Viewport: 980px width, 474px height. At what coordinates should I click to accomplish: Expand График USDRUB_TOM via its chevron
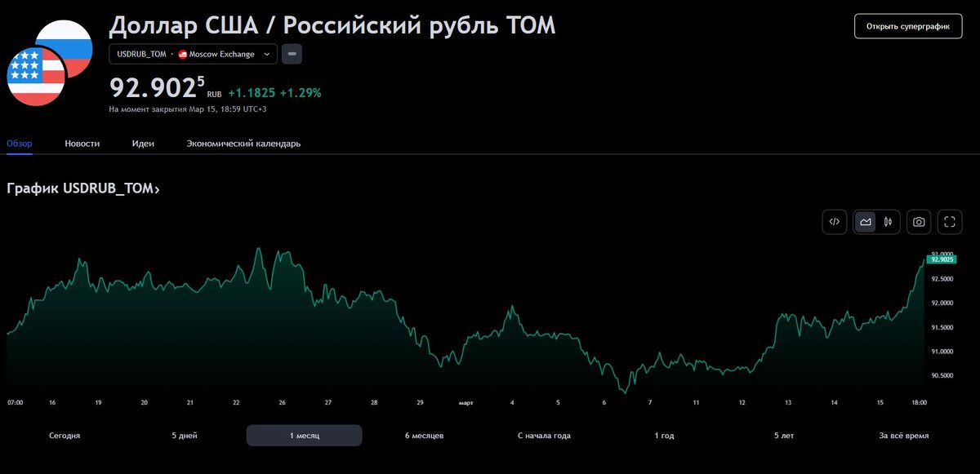pos(157,188)
